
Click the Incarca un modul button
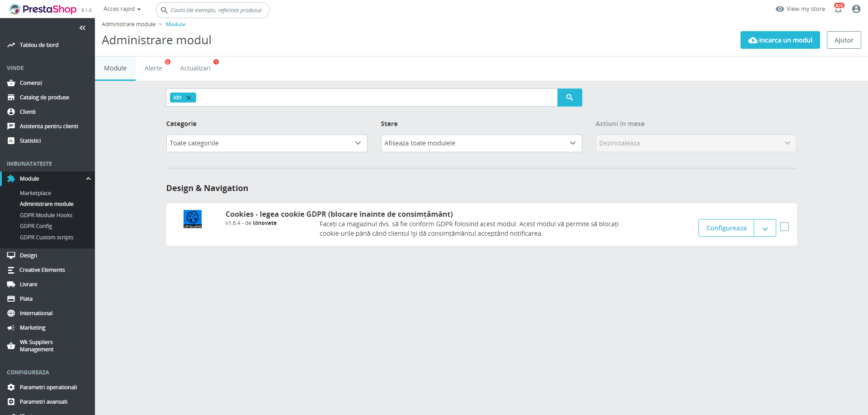[780, 40]
